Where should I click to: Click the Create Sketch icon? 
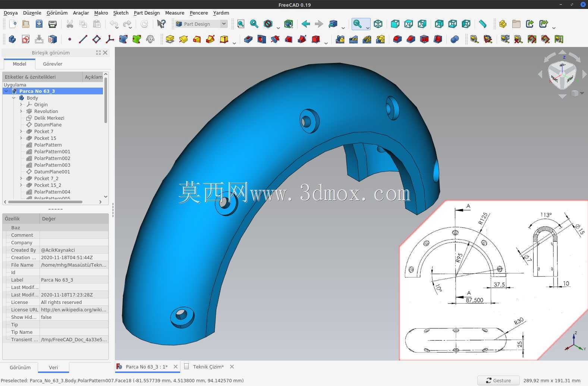pos(26,39)
